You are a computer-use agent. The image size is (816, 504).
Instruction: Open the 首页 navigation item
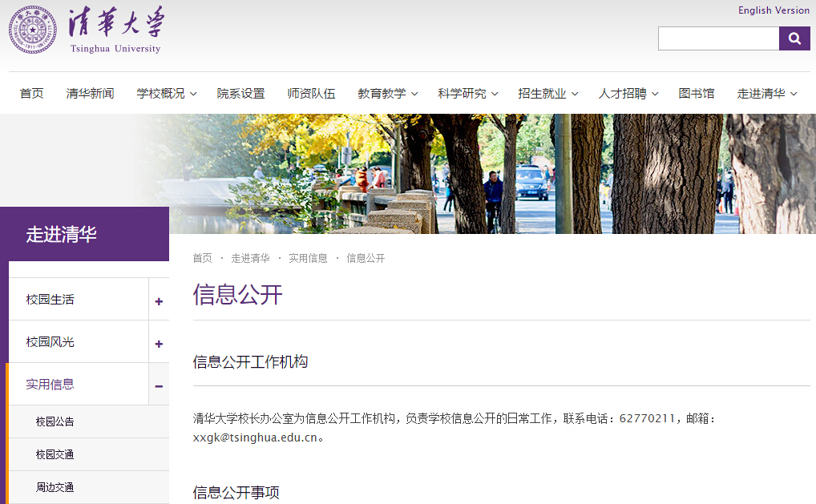click(x=32, y=94)
